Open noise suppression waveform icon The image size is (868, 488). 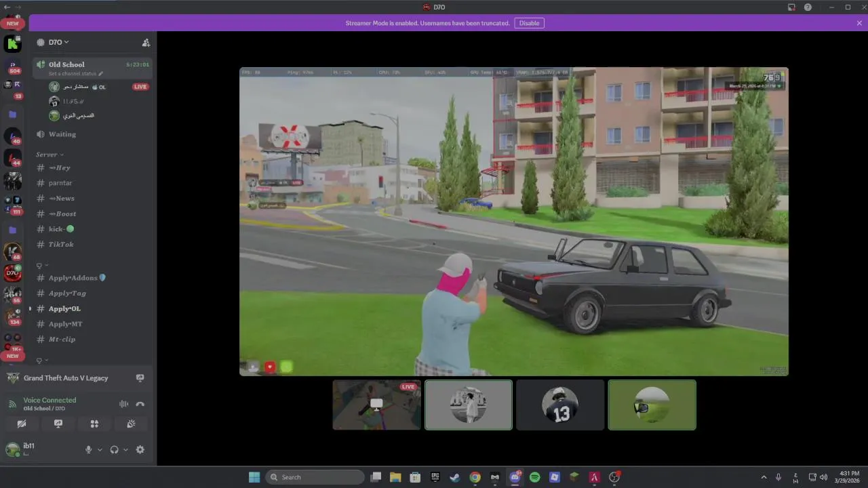(123, 404)
